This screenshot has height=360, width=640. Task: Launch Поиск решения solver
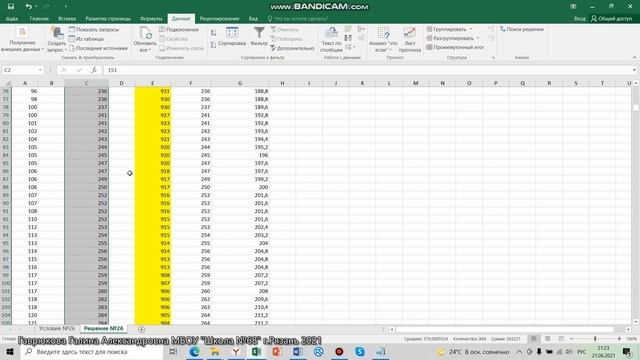pyautogui.click(x=522, y=29)
